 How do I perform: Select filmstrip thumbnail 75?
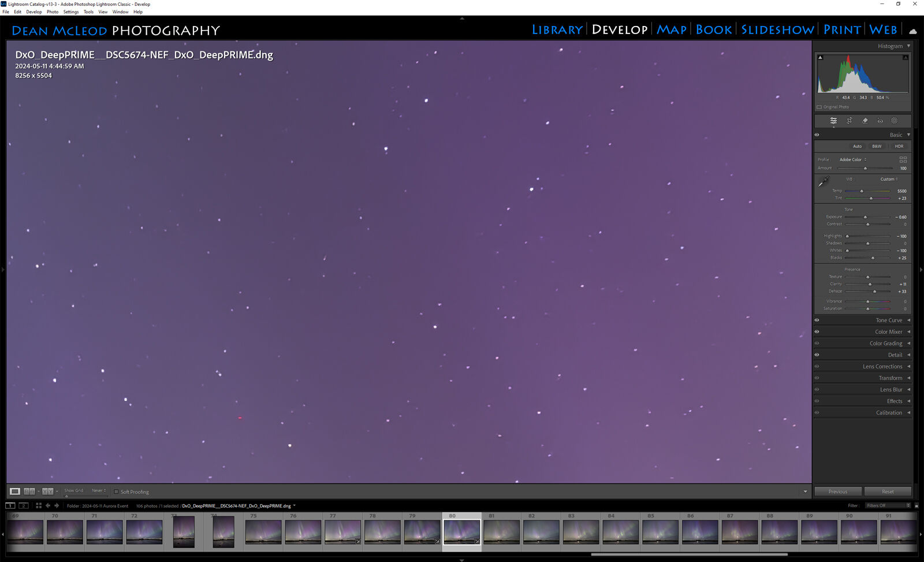pyautogui.click(x=263, y=532)
